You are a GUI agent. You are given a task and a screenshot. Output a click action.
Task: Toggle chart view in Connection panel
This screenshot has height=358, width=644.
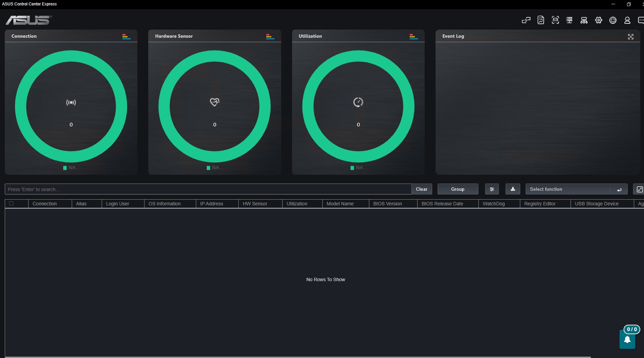point(126,36)
